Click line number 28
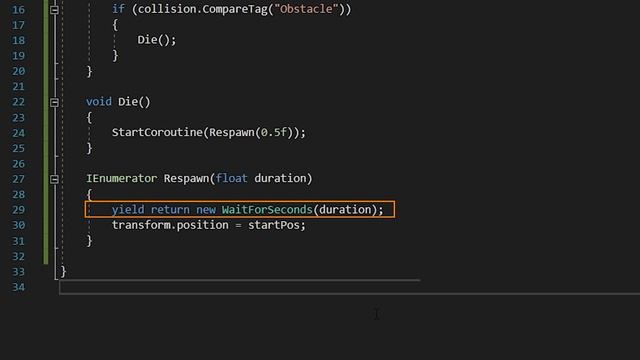 [18, 194]
